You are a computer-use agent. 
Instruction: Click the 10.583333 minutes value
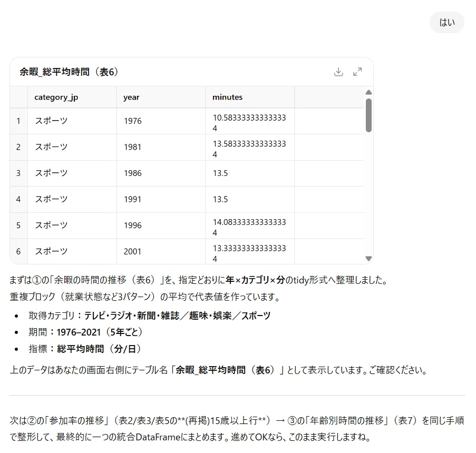[x=249, y=123]
